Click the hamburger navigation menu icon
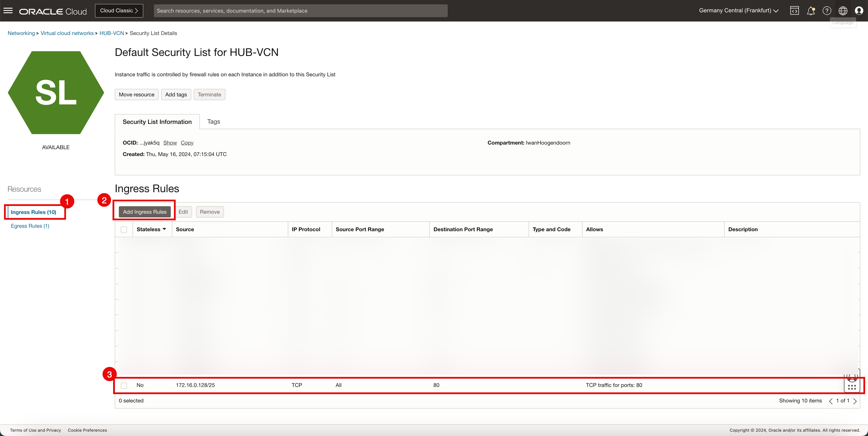The height and width of the screenshot is (436, 868). [8, 10]
